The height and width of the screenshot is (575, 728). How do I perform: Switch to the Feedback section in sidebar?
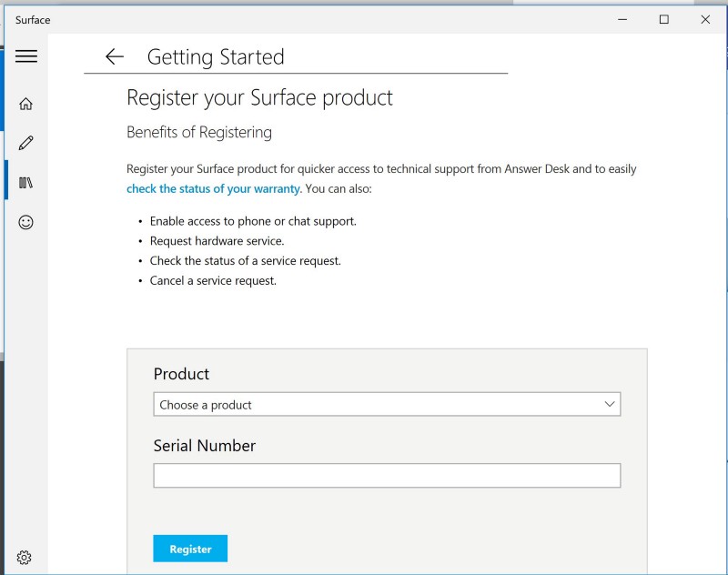coord(25,222)
